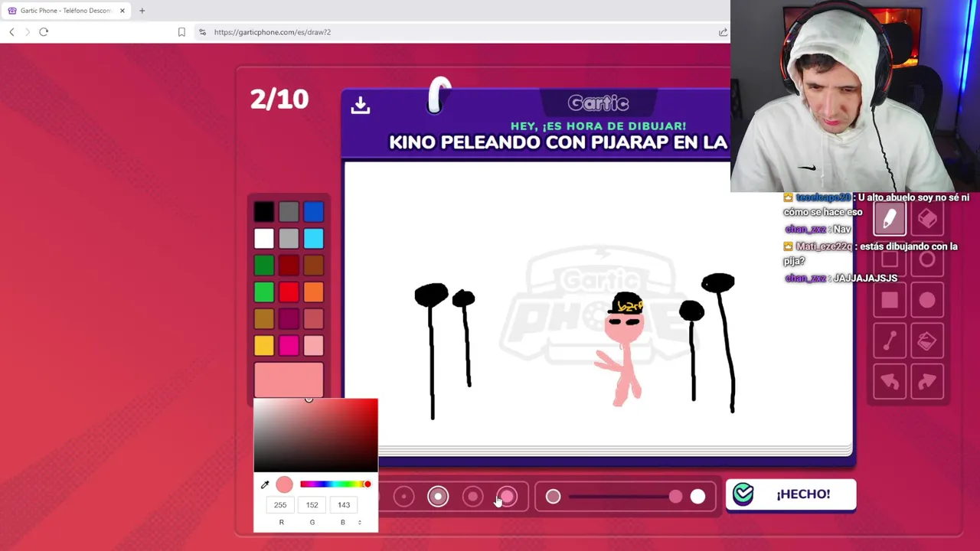Select the largest brush size
This screenshot has width=980, height=551.
(508, 497)
